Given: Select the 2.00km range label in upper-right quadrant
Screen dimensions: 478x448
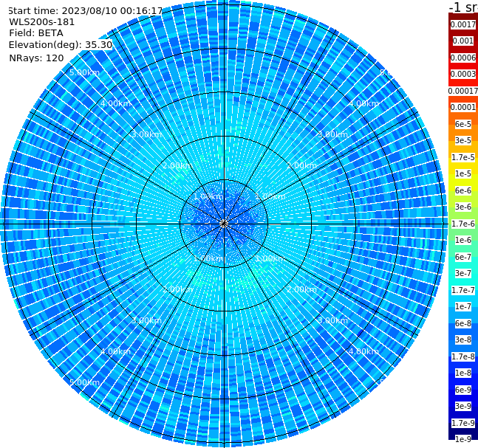Looking at the screenshot, I should point(301,165).
